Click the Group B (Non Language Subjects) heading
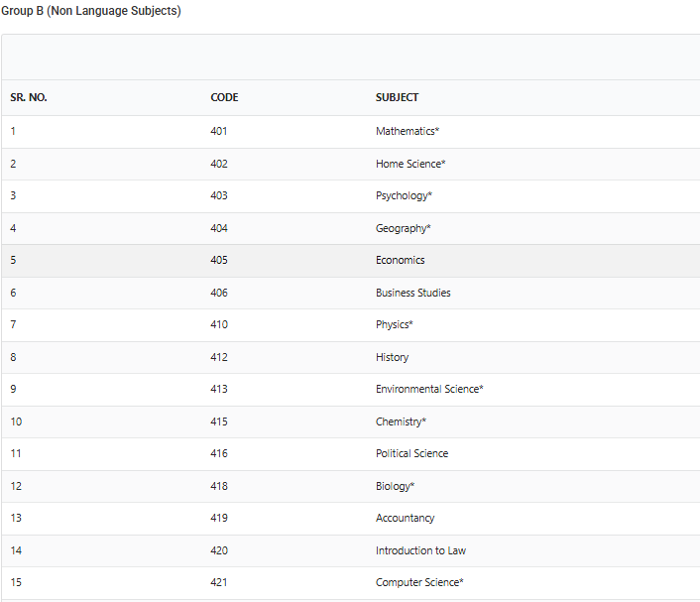Viewport: 700px width, 602px height. point(91,11)
